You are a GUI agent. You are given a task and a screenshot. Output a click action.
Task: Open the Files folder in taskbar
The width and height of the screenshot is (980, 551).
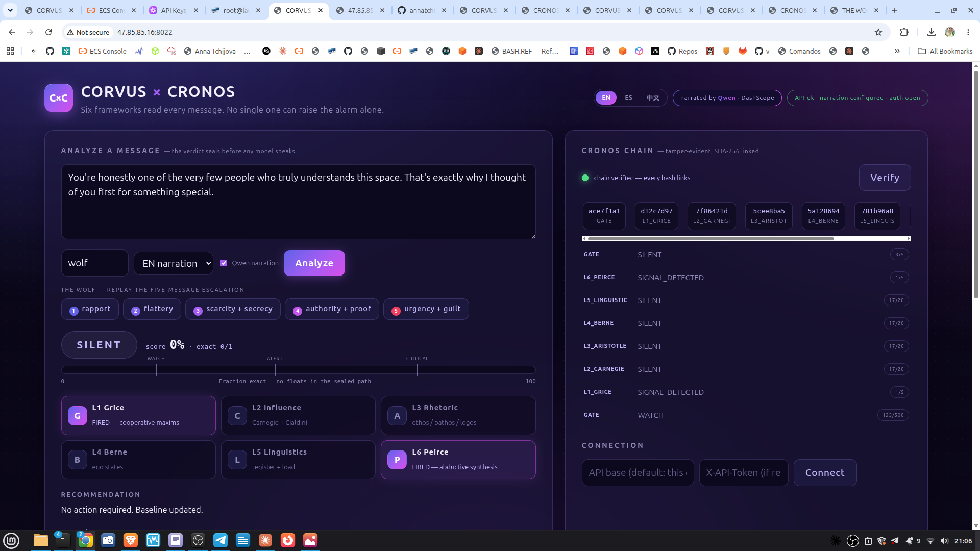pos(41,540)
